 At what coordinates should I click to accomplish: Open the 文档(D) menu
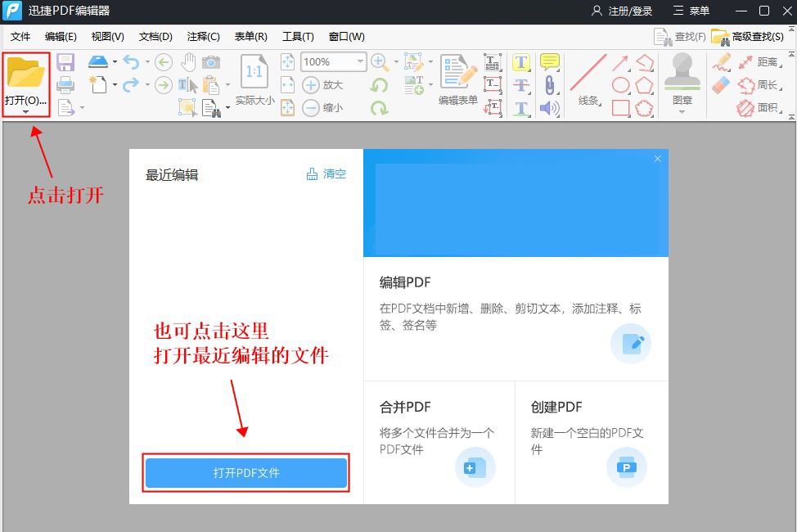pos(155,36)
